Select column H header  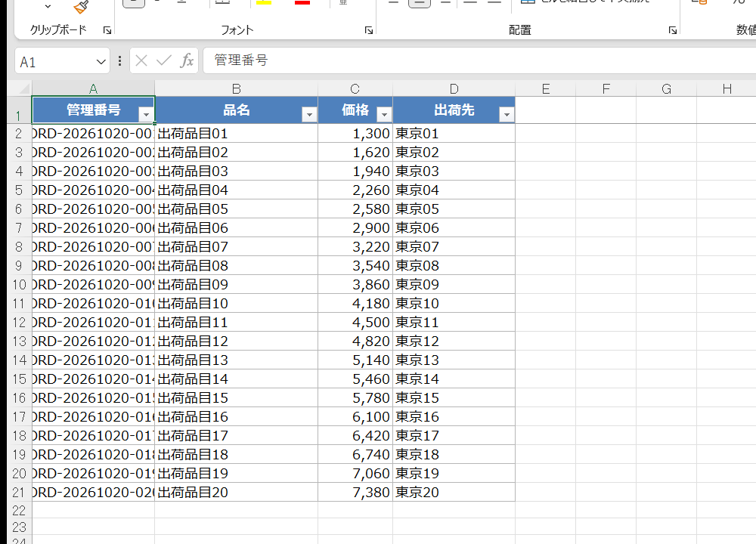click(x=727, y=88)
